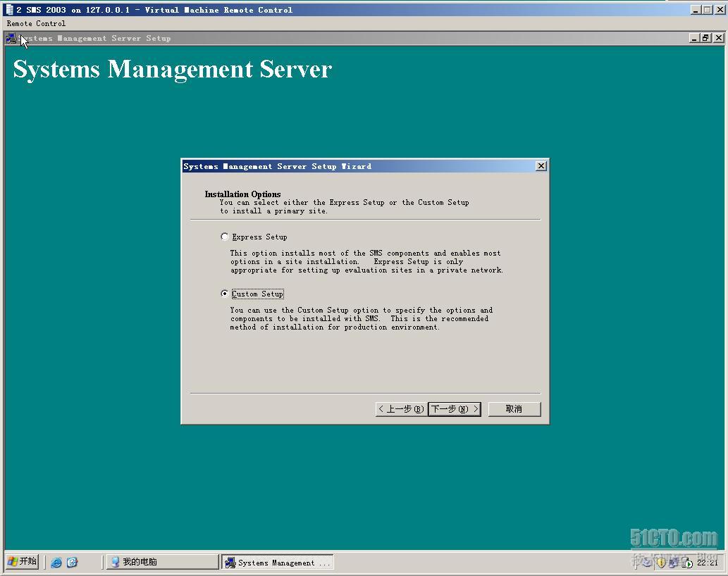728x576 pixels.
Task: Click the Systems Management Server banner text
Action: 172,70
